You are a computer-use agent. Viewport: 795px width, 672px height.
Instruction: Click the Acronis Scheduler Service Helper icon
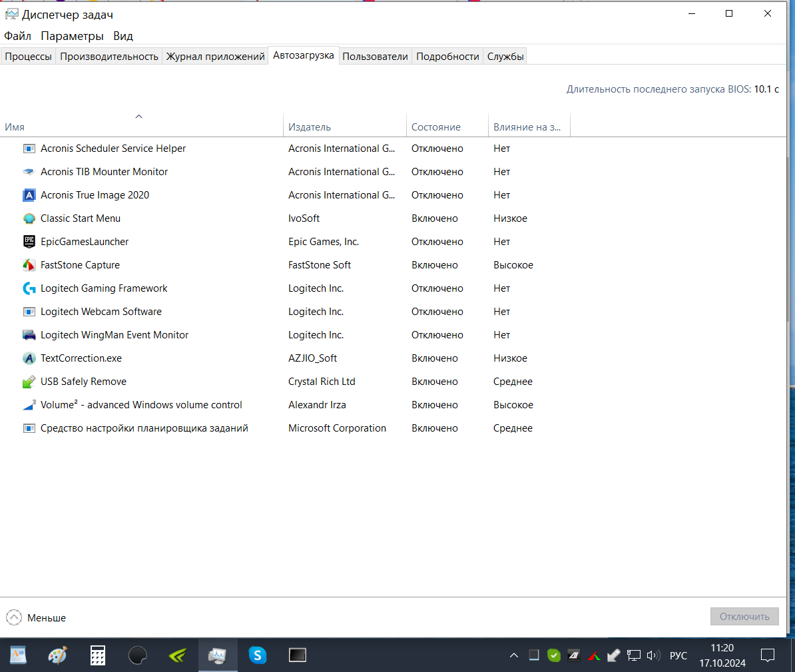click(x=29, y=149)
